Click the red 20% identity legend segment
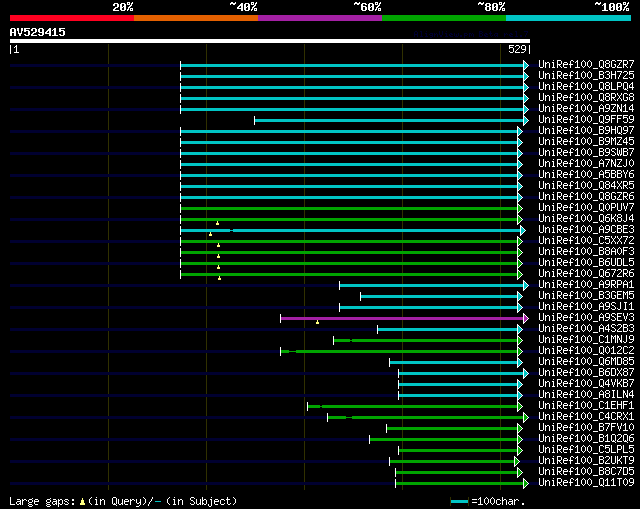640x509 pixels. (x=72, y=18)
